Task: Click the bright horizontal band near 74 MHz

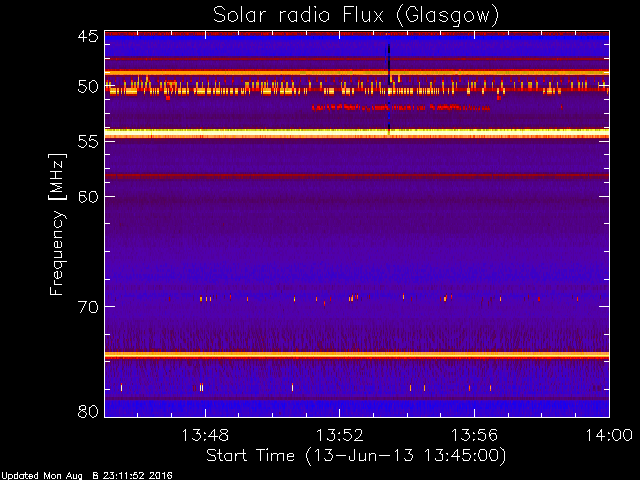Action: (x=357, y=355)
